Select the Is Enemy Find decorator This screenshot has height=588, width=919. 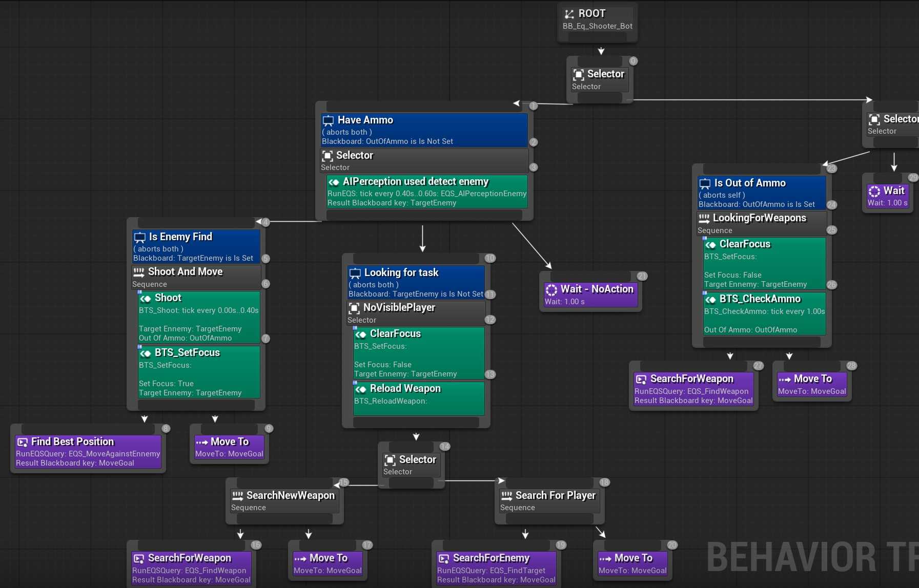pos(196,246)
